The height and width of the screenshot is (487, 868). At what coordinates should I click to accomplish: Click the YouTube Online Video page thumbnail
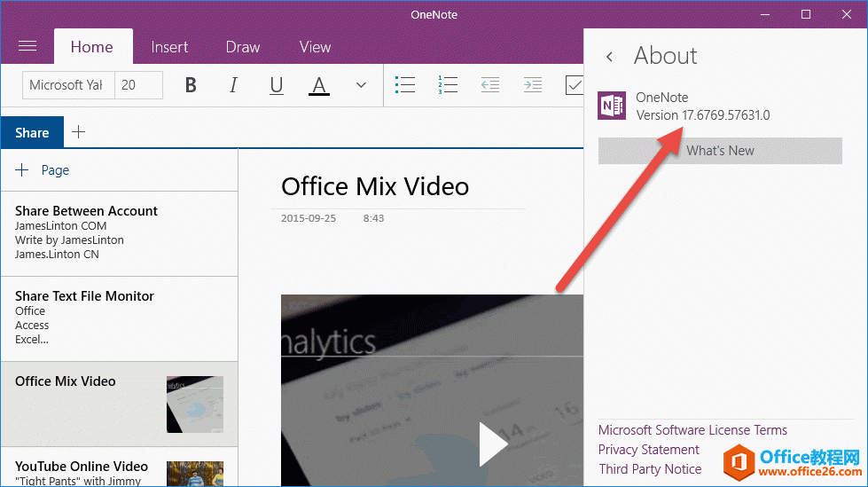[x=195, y=474]
